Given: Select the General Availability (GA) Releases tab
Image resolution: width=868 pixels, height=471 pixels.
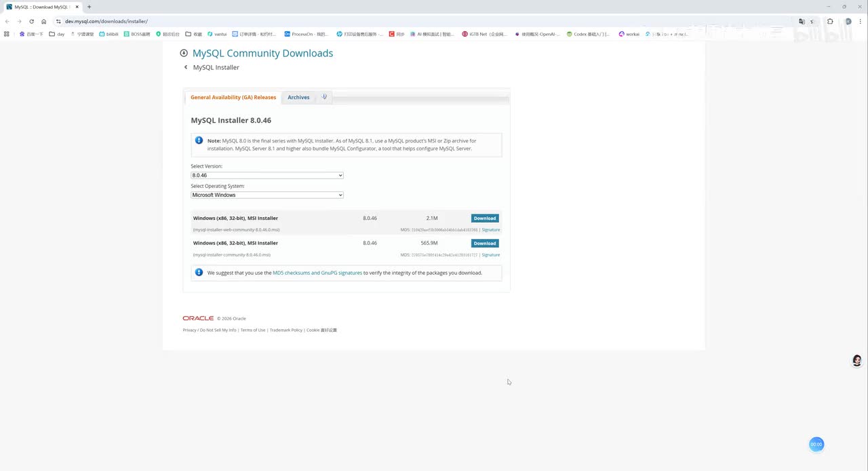Looking at the screenshot, I should tap(233, 97).
